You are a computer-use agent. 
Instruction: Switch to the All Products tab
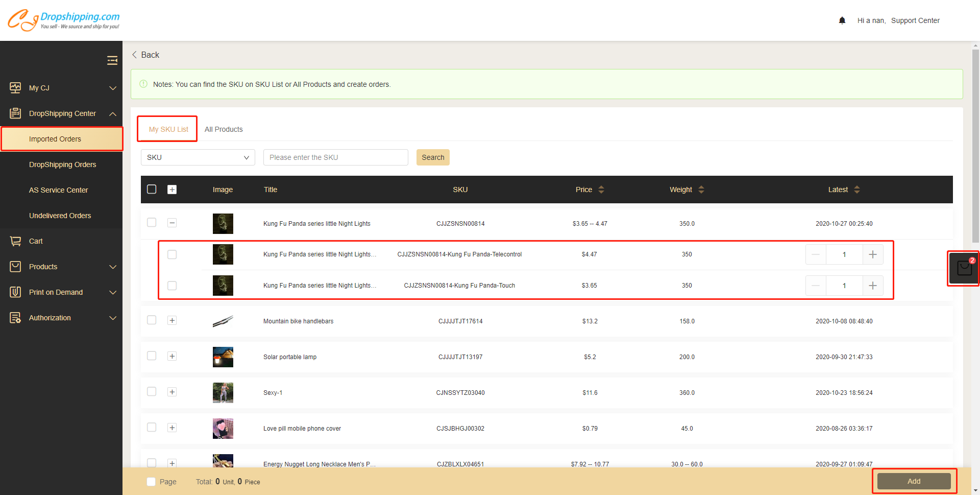(x=224, y=129)
